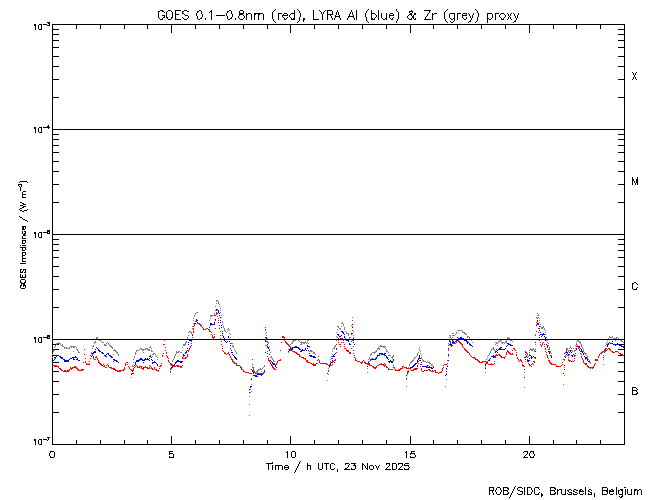The height and width of the screenshot is (500, 650).
Task: Click the 0 hour tick label
Action: coord(52,454)
